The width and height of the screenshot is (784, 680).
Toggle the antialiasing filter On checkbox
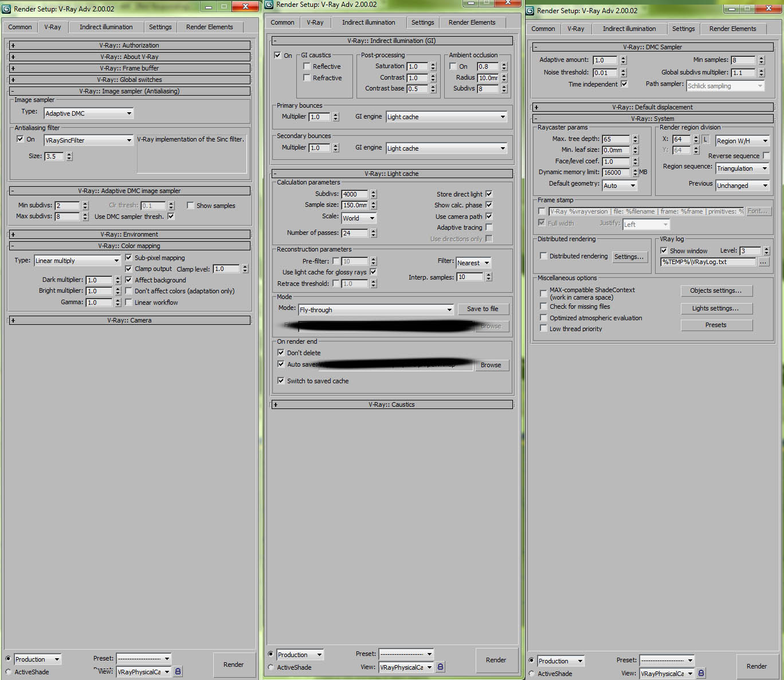click(x=20, y=139)
